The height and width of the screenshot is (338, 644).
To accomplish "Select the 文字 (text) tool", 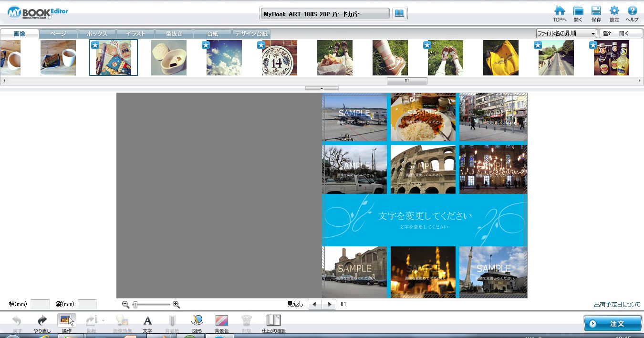I will [147, 321].
